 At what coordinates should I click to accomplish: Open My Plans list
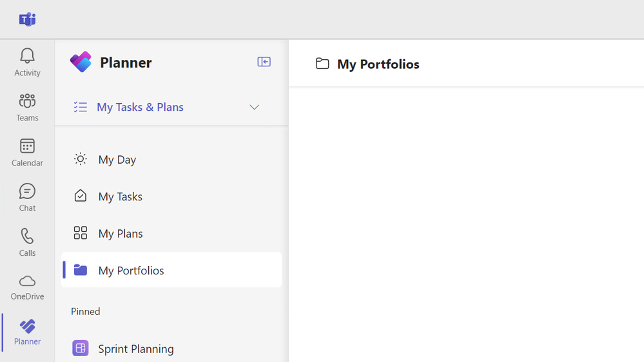coord(121,233)
